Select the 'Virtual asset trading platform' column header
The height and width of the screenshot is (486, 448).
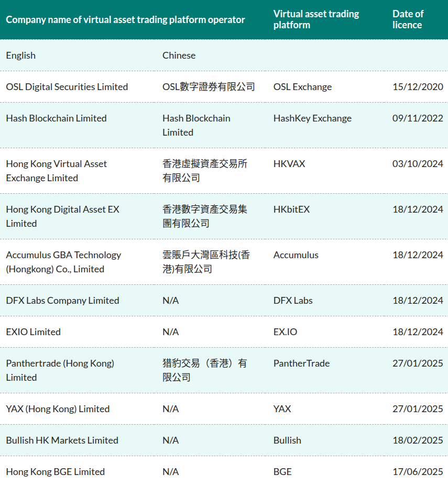[x=316, y=19]
